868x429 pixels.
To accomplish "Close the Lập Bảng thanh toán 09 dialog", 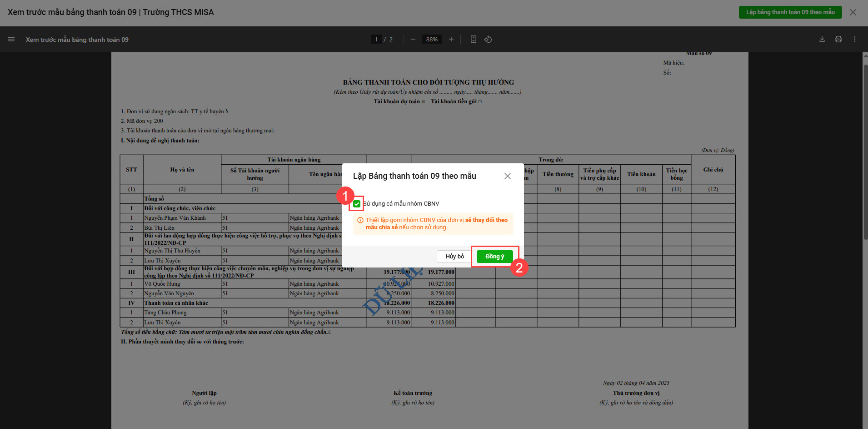I will [508, 176].
